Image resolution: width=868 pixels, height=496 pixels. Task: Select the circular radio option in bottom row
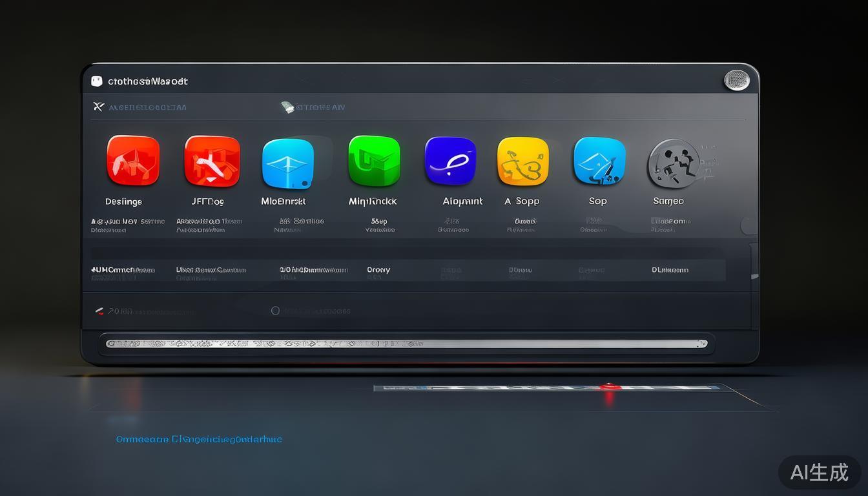click(x=275, y=311)
